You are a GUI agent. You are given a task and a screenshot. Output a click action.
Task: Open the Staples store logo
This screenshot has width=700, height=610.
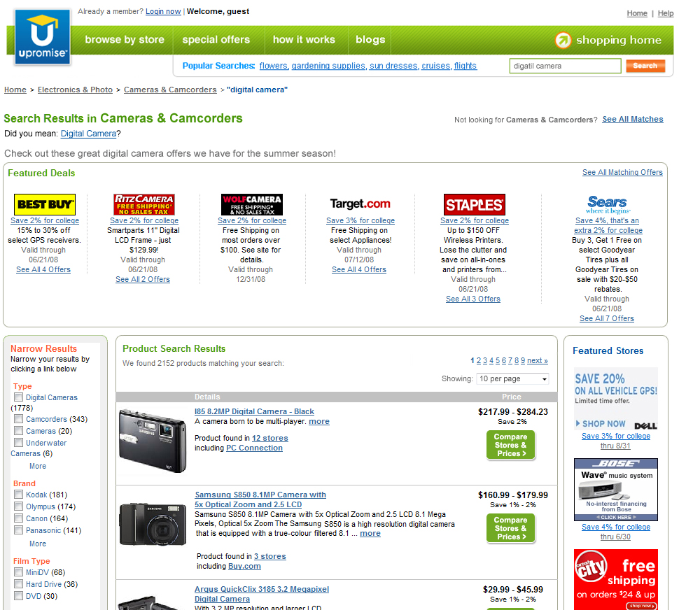coord(475,204)
